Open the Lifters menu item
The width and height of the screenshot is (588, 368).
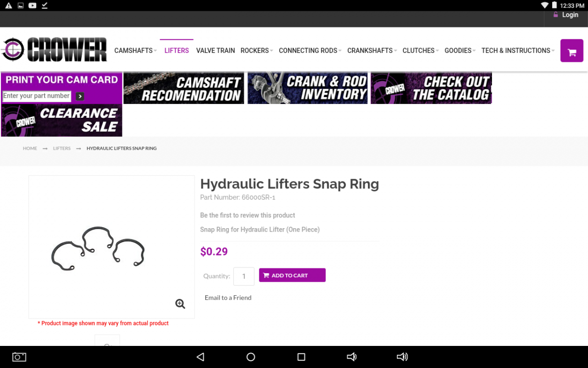click(x=176, y=51)
